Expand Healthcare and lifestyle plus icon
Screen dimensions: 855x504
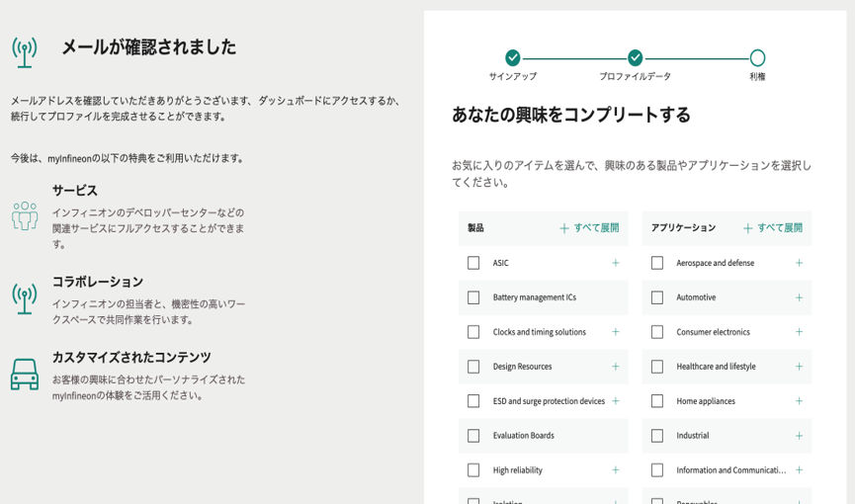tap(799, 367)
